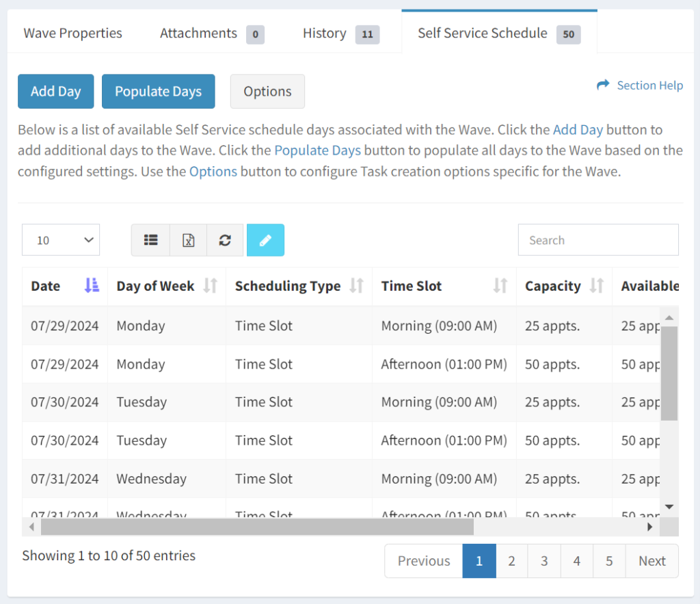Click the Populate Days button
700x604 pixels.
coord(158,91)
